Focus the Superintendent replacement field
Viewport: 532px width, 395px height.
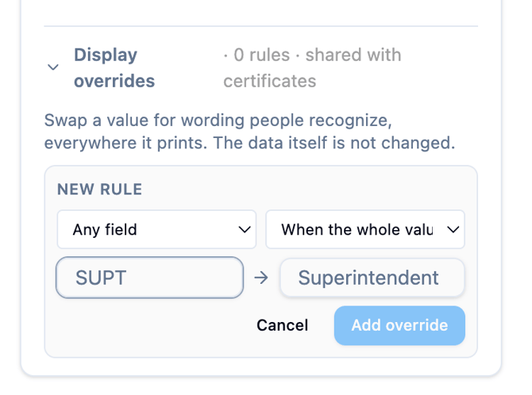pyautogui.click(x=372, y=278)
